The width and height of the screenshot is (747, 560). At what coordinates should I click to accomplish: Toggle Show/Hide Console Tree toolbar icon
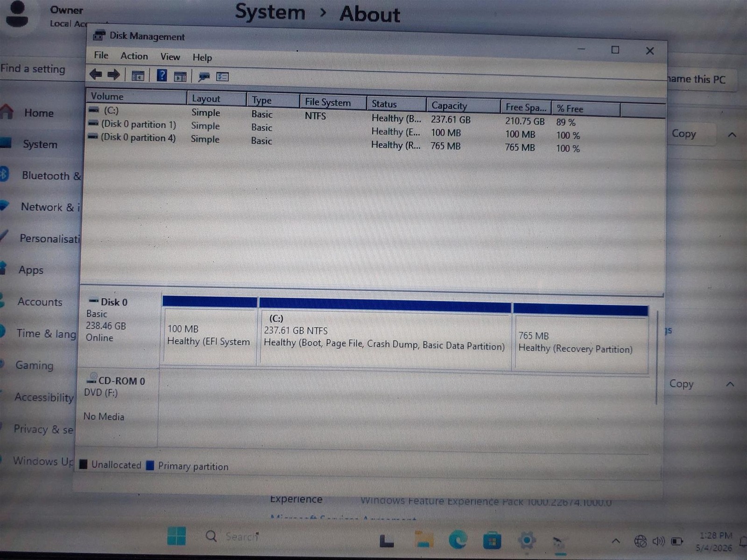pyautogui.click(x=138, y=75)
